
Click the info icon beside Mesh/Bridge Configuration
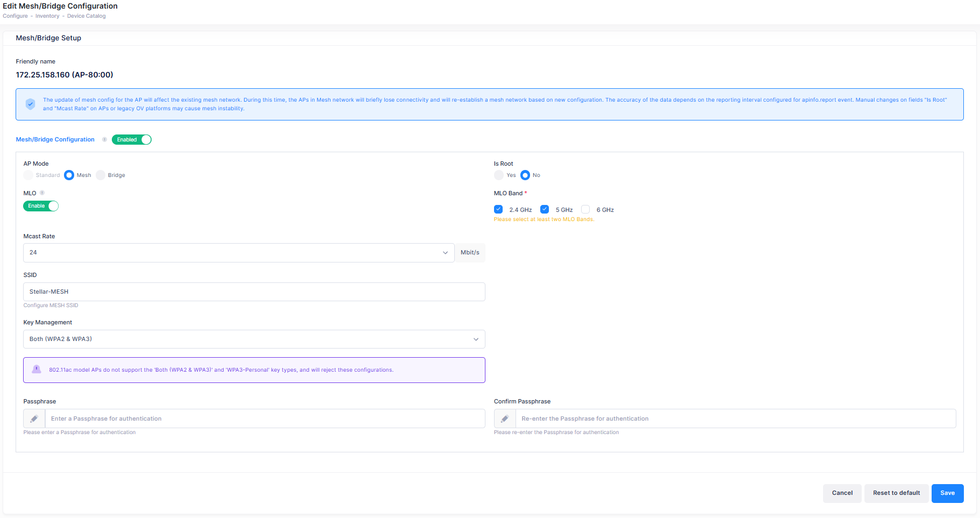click(104, 140)
